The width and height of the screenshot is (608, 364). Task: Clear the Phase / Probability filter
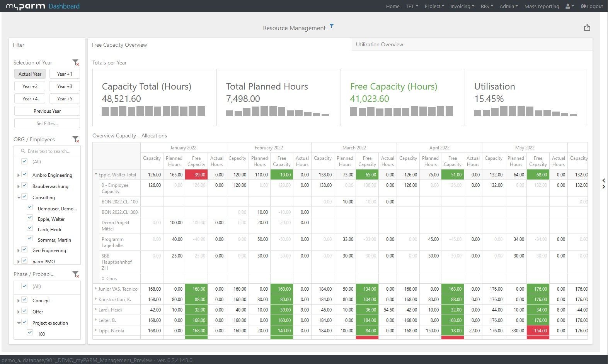[76, 274]
